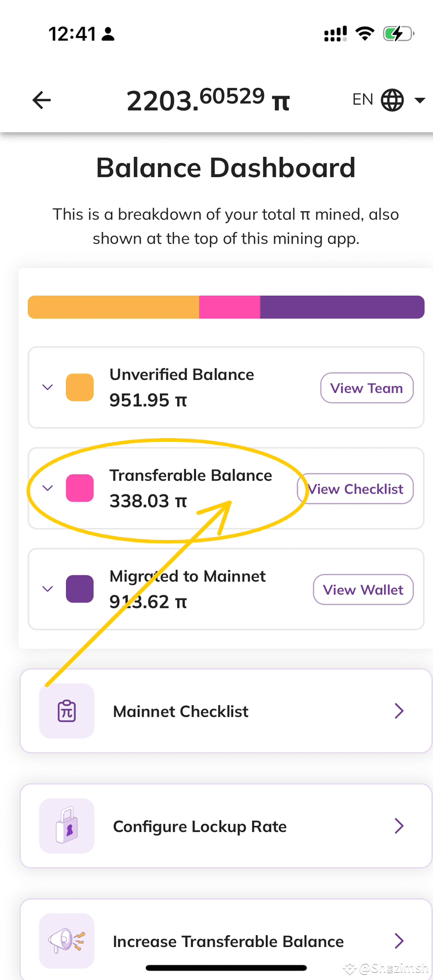433x980 pixels.
Task: Click the Mainnet Checklist clipboard icon
Action: tap(67, 711)
